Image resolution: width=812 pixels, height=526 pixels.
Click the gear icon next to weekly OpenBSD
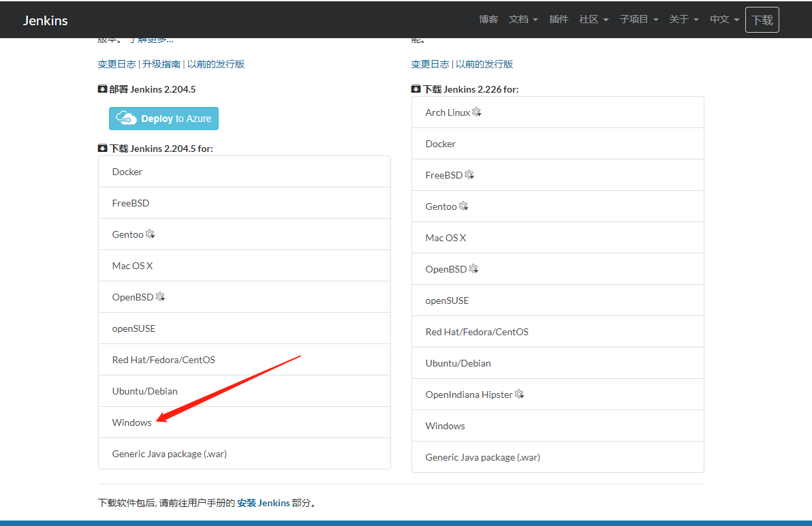click(473, 268)
